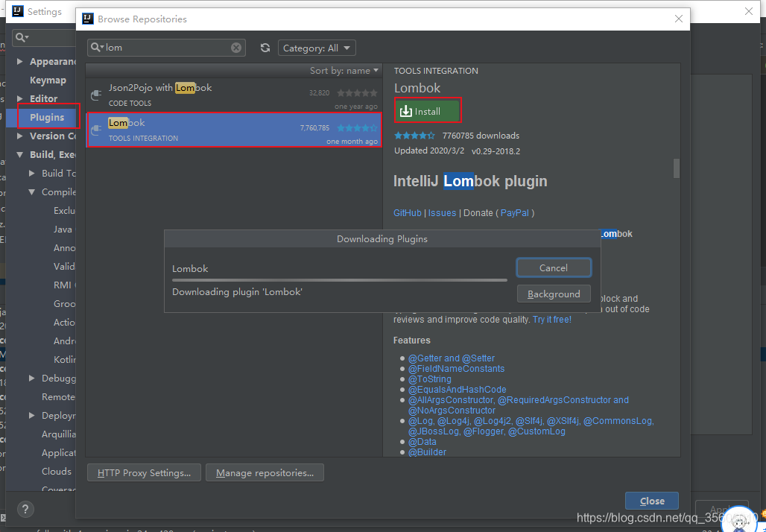This screenshot has height=532, width=766.
Task: Select Plugins in Settings sidebar
Action: point(47,117)
